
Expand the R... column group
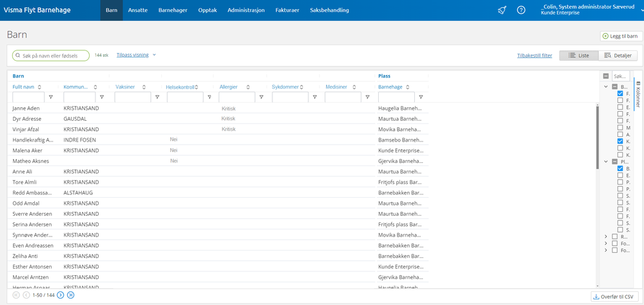click(606, 237)
